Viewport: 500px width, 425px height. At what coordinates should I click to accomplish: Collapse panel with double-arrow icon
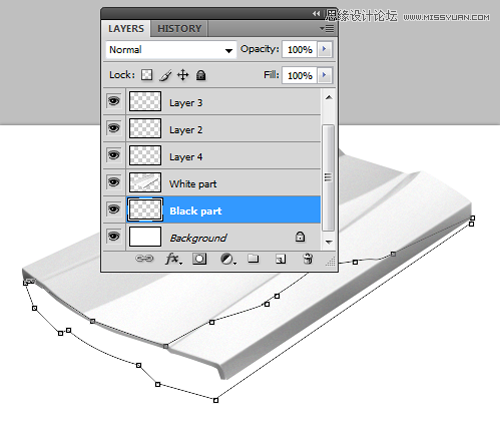coord(316,14)
